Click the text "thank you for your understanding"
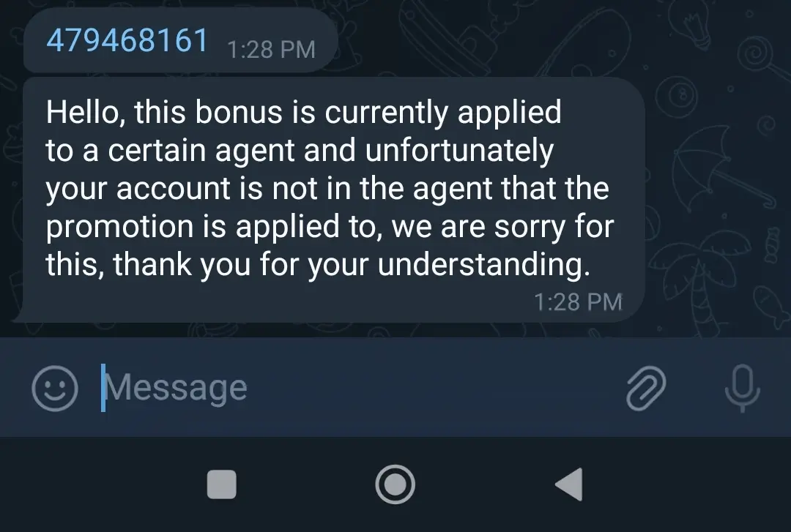 pyautogui.click(x=352, y=264)
